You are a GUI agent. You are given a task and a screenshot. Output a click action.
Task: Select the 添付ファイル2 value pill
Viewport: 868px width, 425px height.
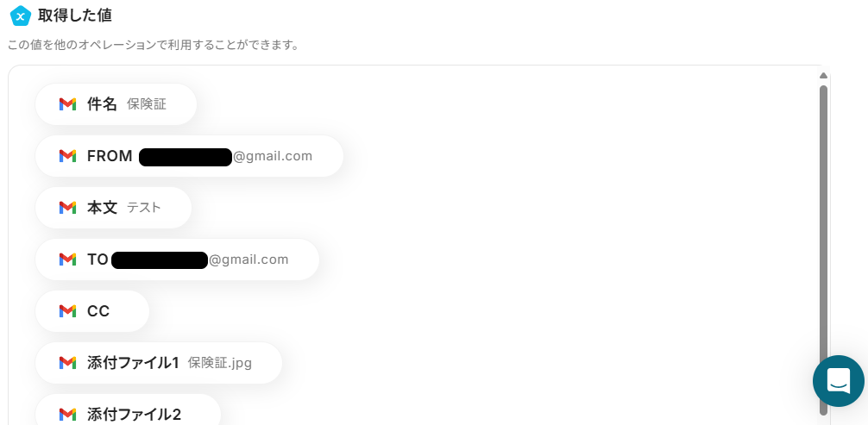[128, 410]
